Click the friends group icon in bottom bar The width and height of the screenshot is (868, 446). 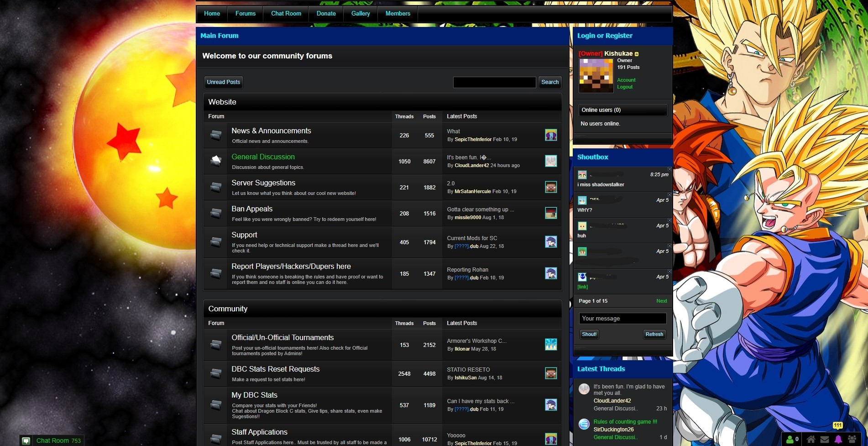(x=852, y=439)
